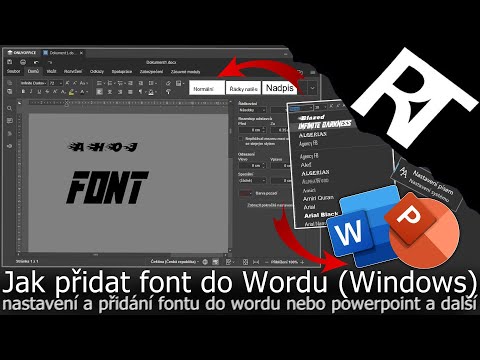480x360 pixels.
Task: Toggle underline formatting
Action: click(x=39, y=92)
